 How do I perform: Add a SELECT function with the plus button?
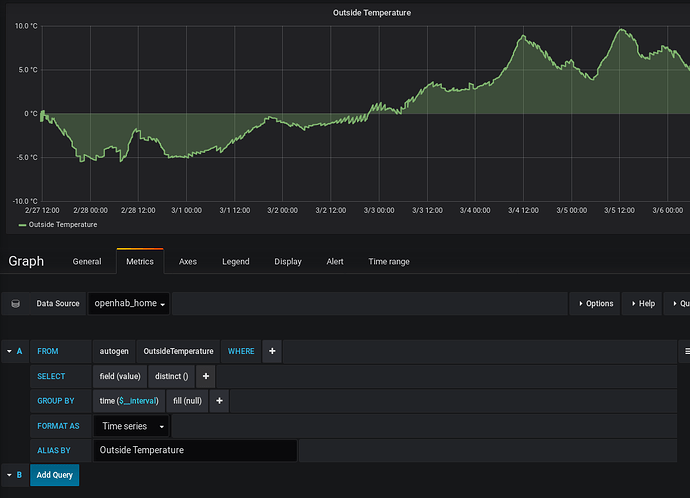click(206, 376)
